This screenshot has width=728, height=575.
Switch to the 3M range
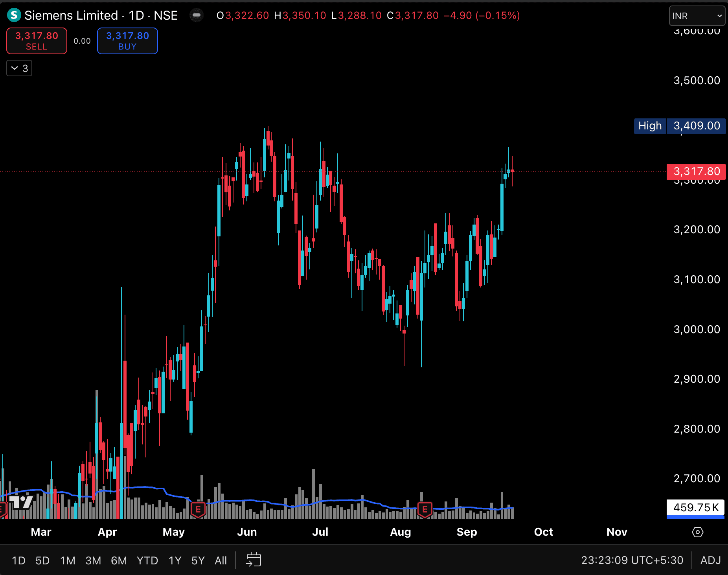coord(93,560)
